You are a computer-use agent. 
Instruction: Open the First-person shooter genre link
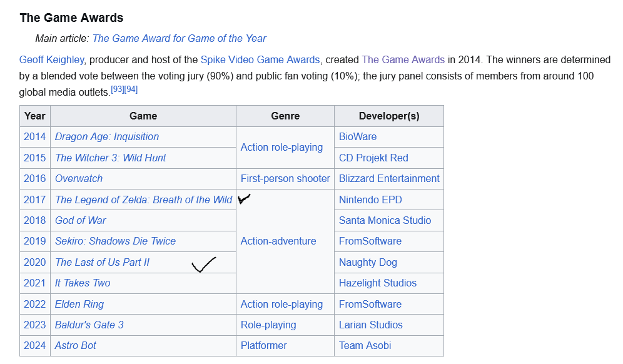coord(285,178)
